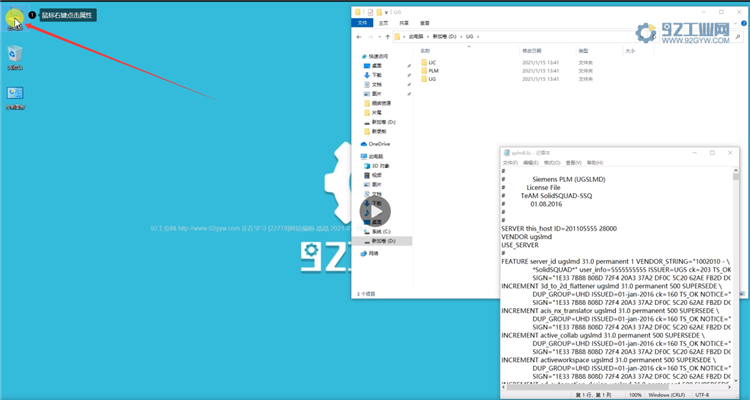Viewport: 750px width, 400px height.
Task: Sort by 大小 column header
Action: (x=630, y=51)
